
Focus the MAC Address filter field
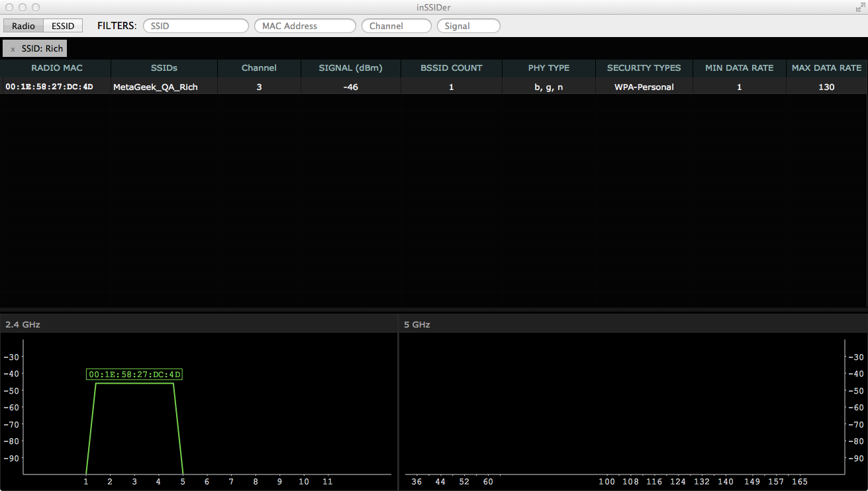point(305,26)
